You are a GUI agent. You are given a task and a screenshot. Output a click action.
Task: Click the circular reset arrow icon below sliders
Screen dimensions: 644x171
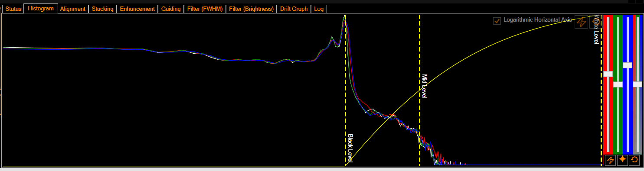(634, 160)
